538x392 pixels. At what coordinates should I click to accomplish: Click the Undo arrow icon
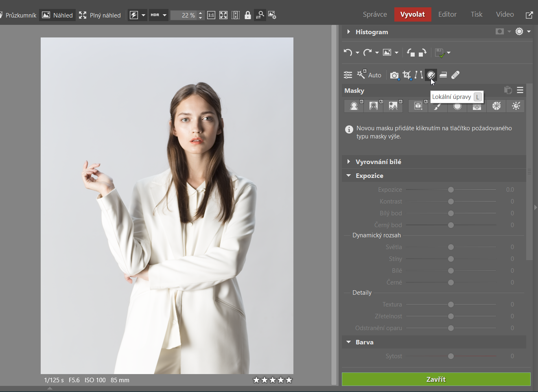pos(348,53)
